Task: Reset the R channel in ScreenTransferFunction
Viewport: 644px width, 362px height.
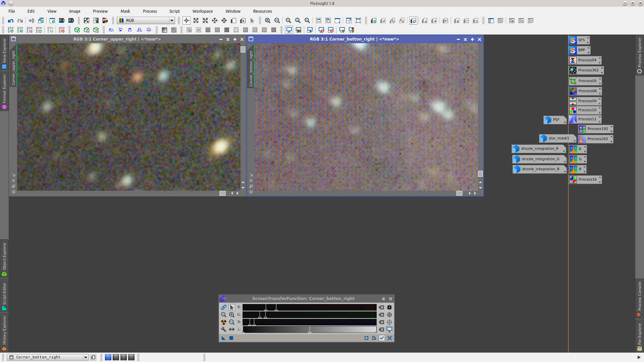Action: click(x=382, y=308)
